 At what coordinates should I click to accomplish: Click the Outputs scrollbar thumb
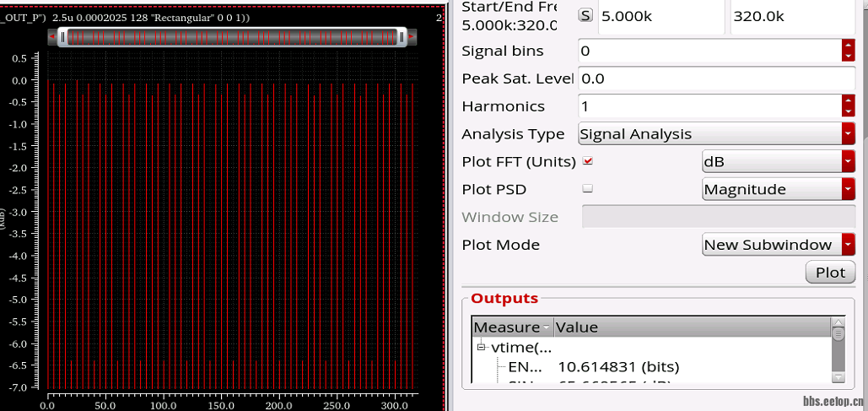point(838,334)
